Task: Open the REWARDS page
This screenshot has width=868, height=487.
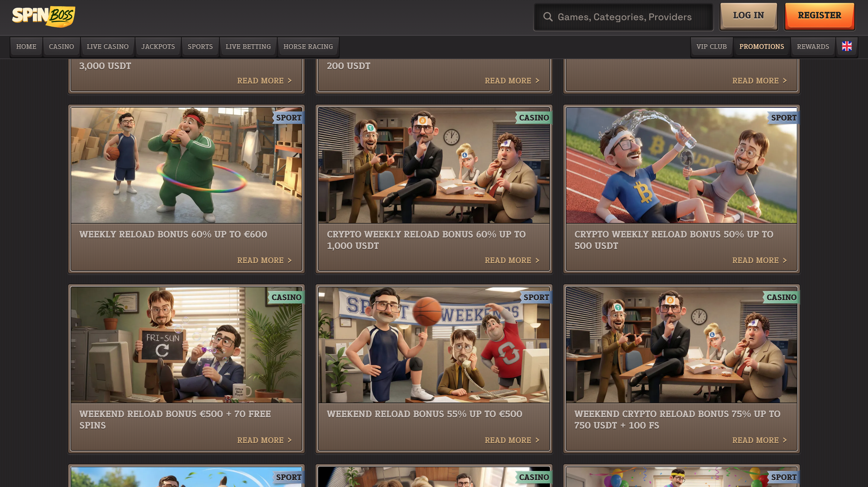Action: (813, 46)
